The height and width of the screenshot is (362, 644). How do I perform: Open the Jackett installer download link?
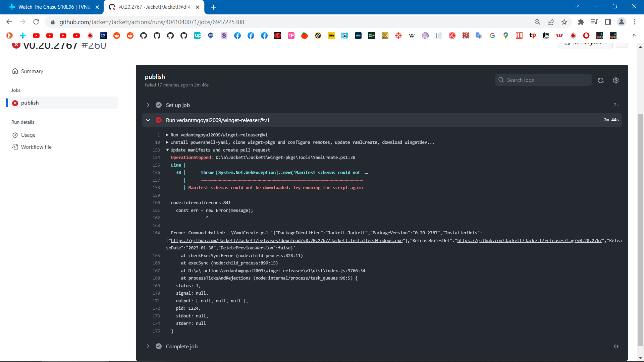click(x=286, y=240)
